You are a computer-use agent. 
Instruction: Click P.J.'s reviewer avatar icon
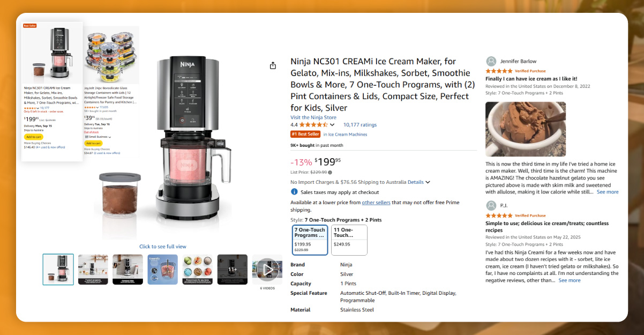[491, 205]
